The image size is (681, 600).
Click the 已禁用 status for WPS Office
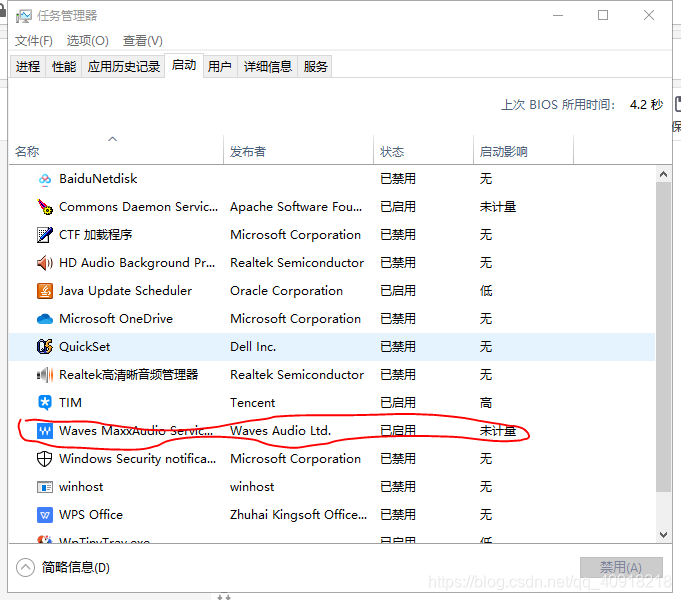[x=398, y=515]
